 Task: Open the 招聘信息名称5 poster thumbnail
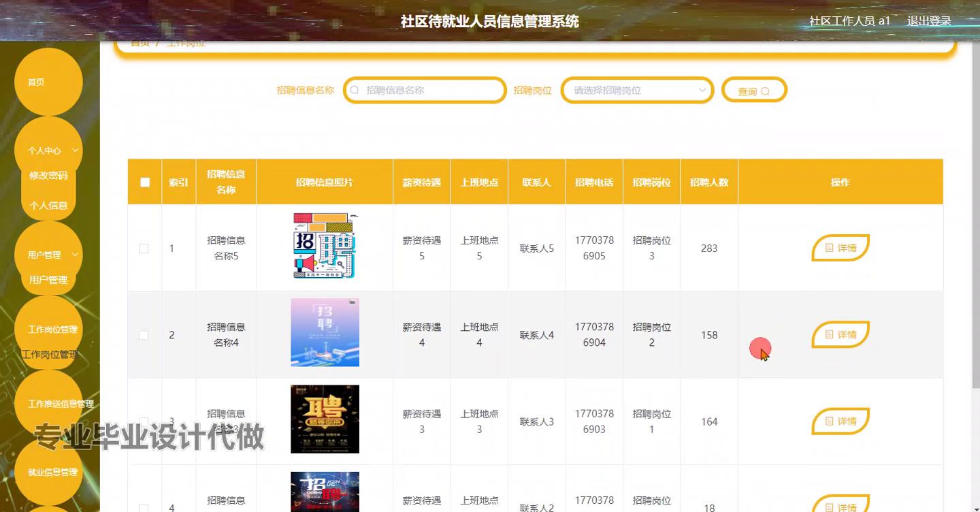click(325, 246)
